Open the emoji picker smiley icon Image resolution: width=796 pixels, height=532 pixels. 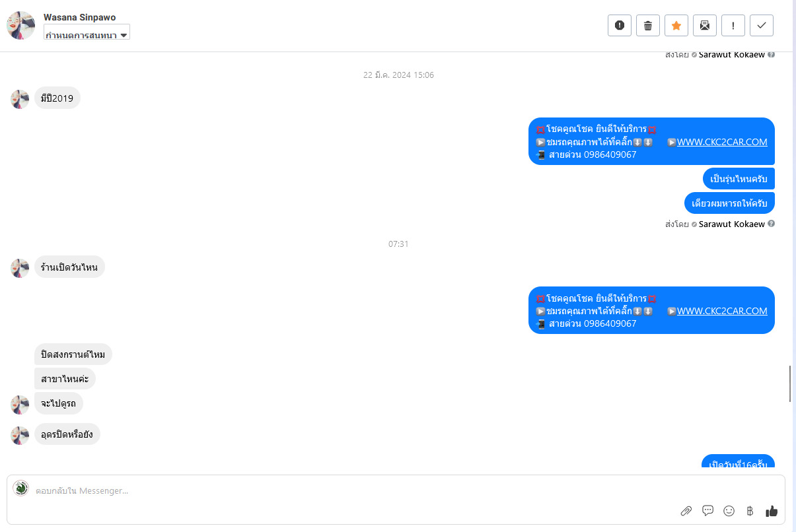729,511
